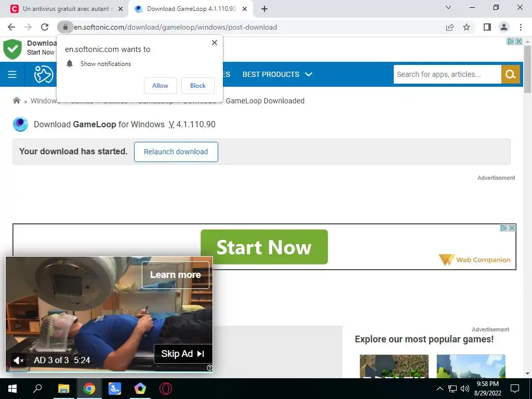Click the browser Forward arrow

pos(28,27)
